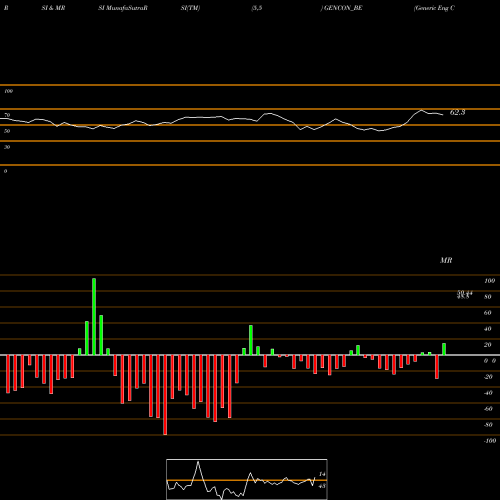500x500 pixels.
Task: Click the RSI axis label 70
Action: click(x=7, y=115)
